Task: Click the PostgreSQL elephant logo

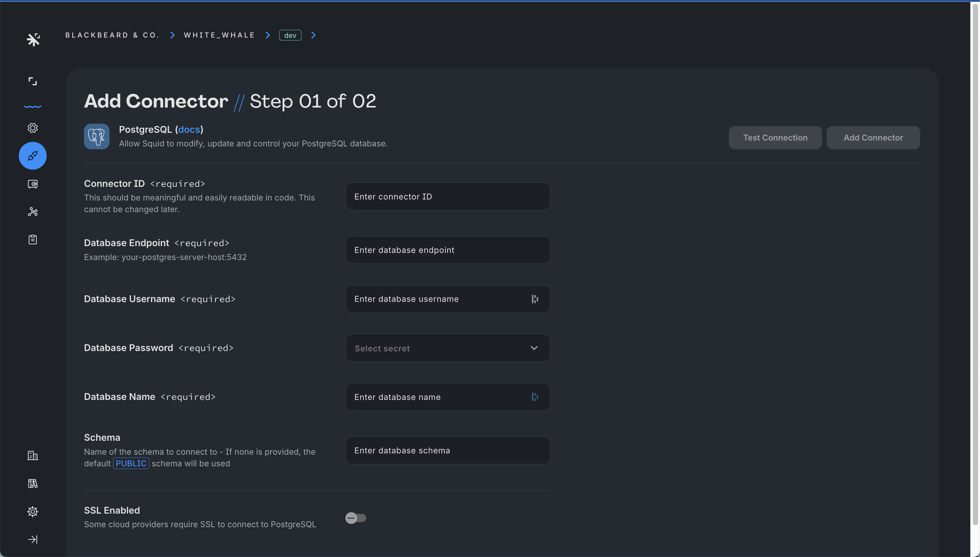Action: 97,136
